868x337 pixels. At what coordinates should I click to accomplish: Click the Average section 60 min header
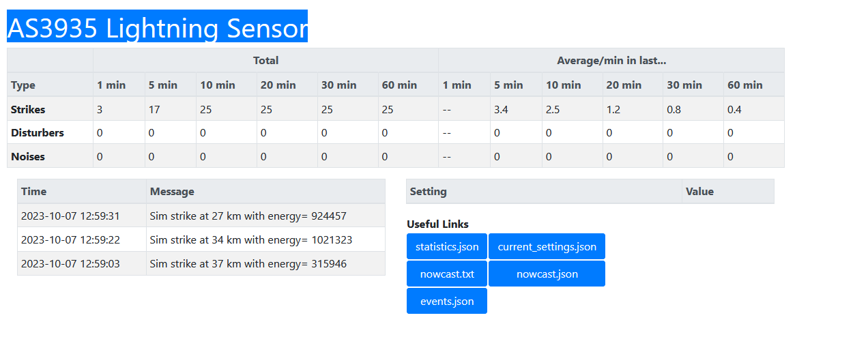754,85
